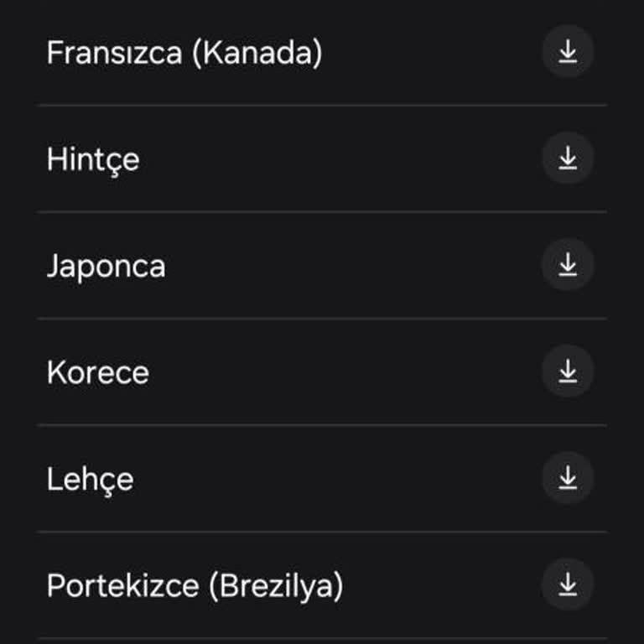Hit the download button next to Lehçe

point(568,478)
